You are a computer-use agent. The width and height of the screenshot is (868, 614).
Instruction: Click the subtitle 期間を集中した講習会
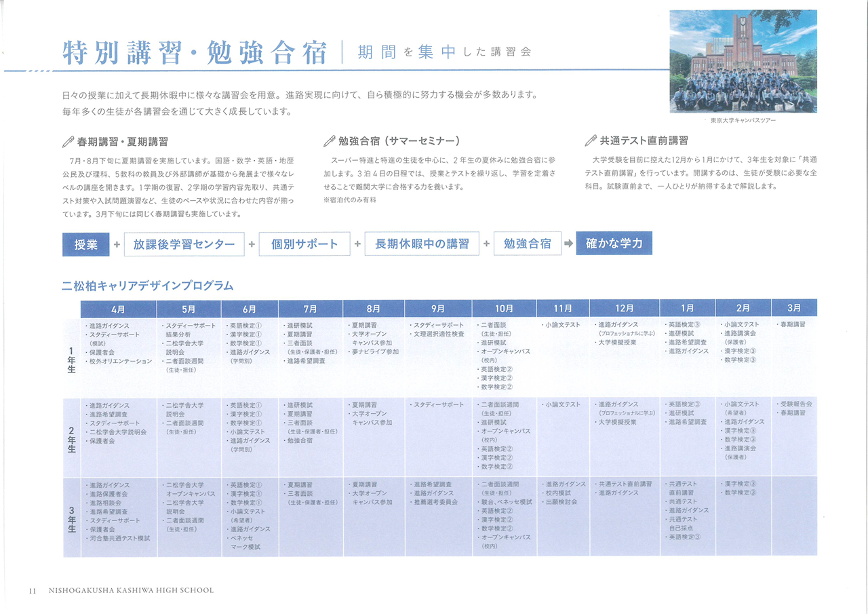(444, 52)
